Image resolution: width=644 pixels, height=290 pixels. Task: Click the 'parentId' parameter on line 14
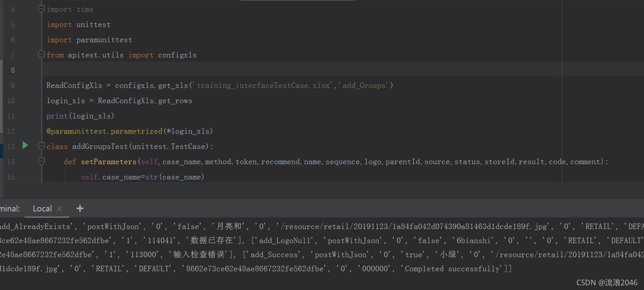tap(403, 162)
